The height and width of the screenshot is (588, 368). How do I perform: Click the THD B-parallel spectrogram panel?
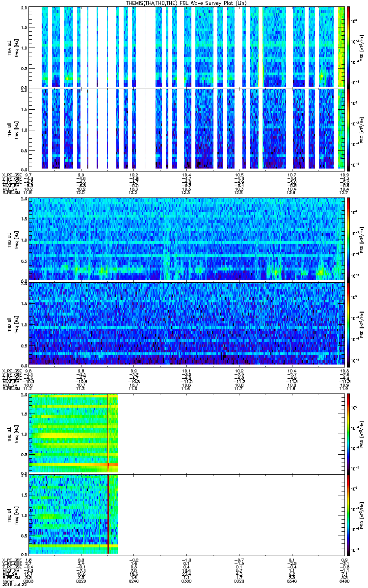pyautogui.click(x=186, y=323)
